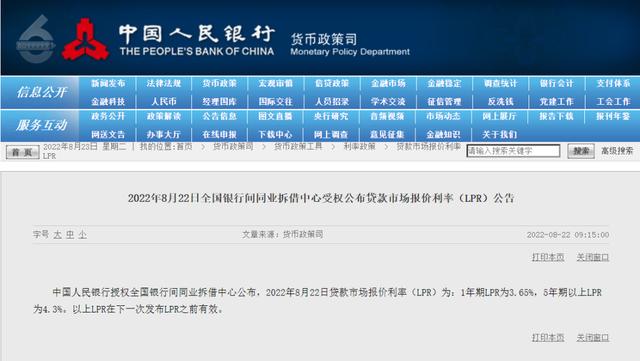Click top 打印本页 print link
640x361 pixels.
click(x=548, y=257)
